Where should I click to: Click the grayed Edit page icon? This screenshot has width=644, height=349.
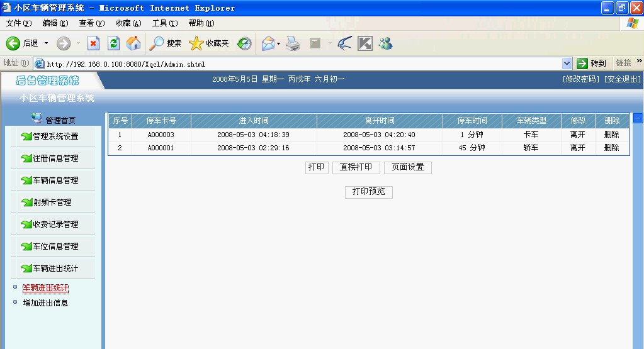[x=315, y=43]
